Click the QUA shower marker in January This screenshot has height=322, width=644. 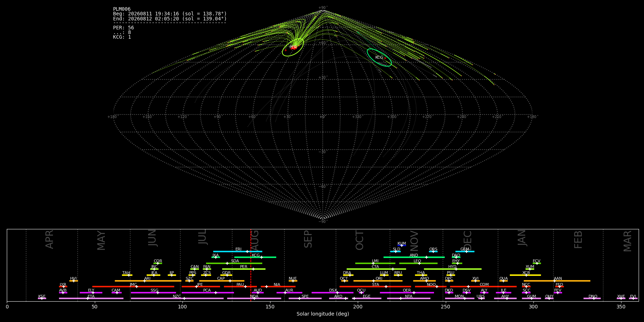(x=503, y=281)
